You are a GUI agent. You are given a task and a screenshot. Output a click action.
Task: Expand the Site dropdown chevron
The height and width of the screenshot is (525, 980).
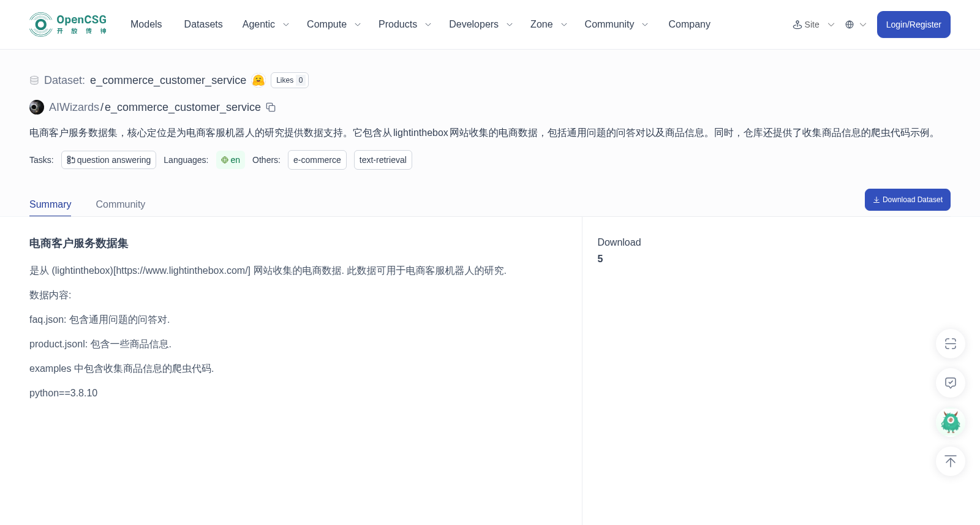(831, 25)
